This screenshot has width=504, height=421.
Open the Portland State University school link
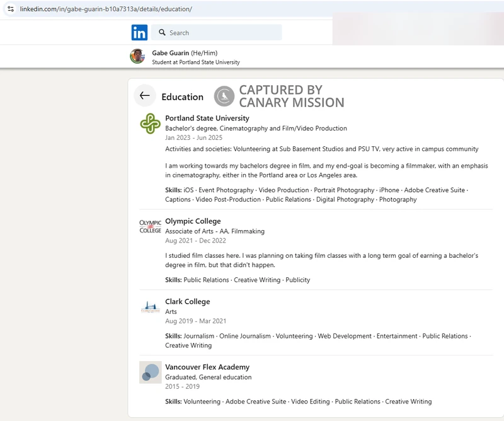pyautogui.click(x=207, y=118)
